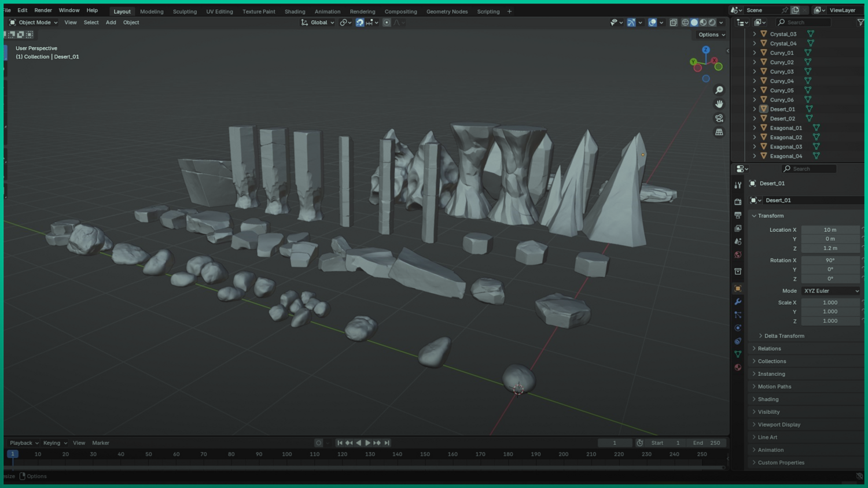Open the Edit menu
This screenshot has height=488, width=868.
(x=23, y=10)
